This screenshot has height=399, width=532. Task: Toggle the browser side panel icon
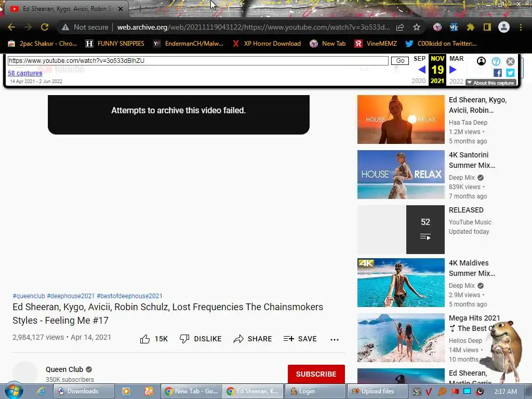487,27
